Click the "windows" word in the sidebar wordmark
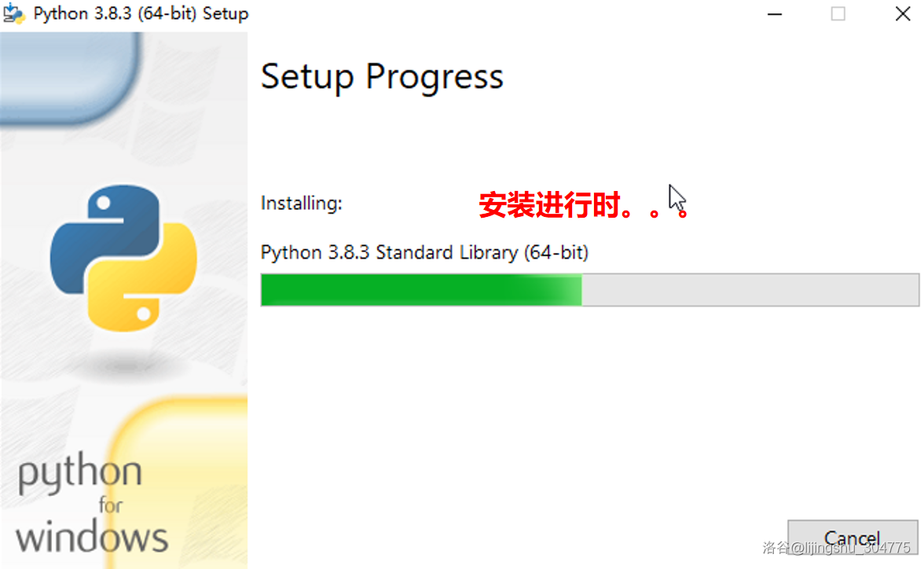Image resolution: width=924 pixels, height=569 pixels. (x=92, y=538)
